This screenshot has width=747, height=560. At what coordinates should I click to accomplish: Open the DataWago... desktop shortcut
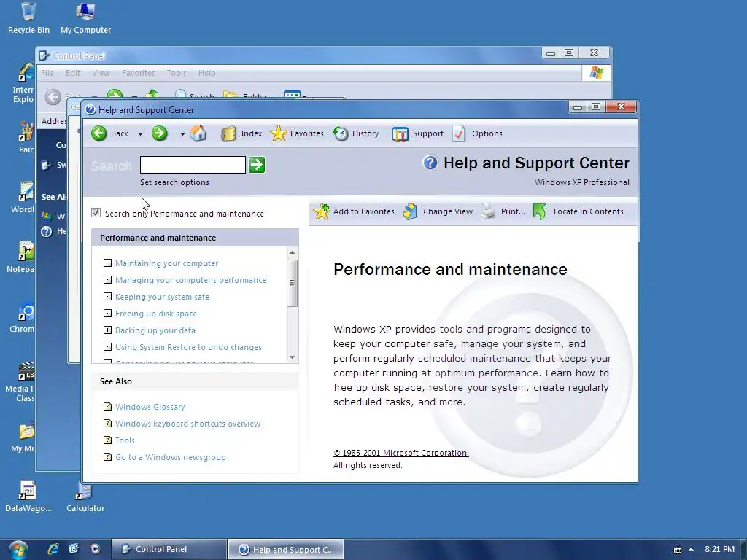pos(28,497)
